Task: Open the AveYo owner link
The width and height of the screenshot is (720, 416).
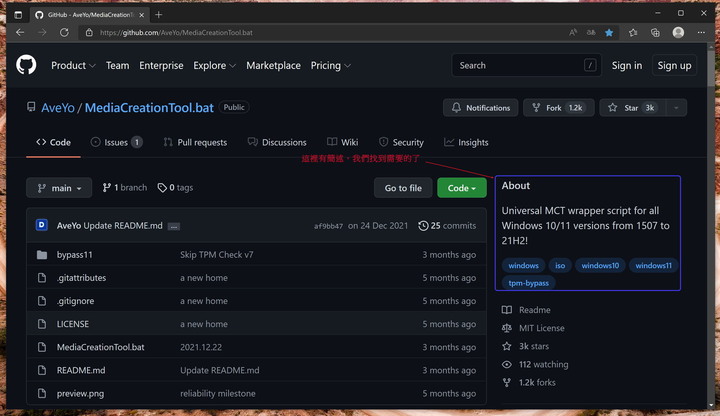Action: 58,107
